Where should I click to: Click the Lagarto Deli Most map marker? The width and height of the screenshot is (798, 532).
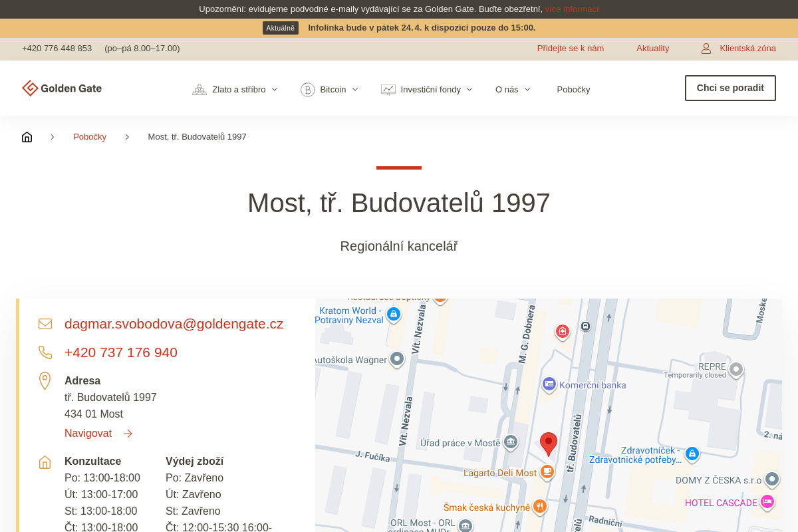(x=547, y=471)
